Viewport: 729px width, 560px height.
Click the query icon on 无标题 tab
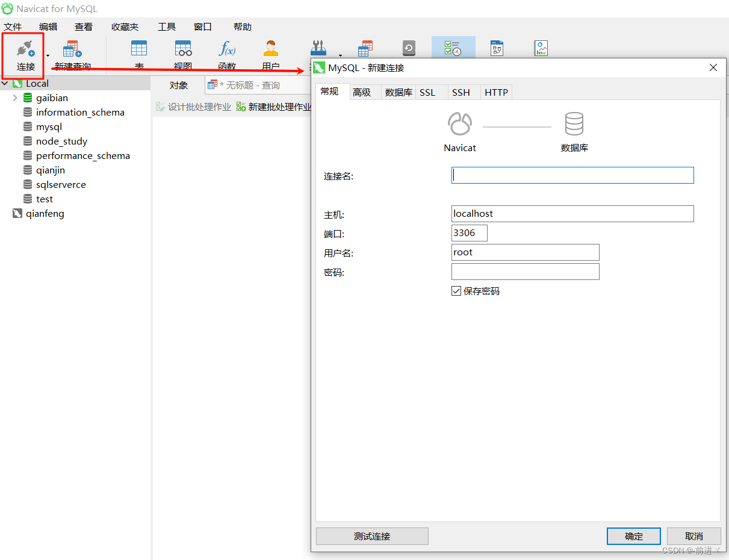(x=212, y=85)
